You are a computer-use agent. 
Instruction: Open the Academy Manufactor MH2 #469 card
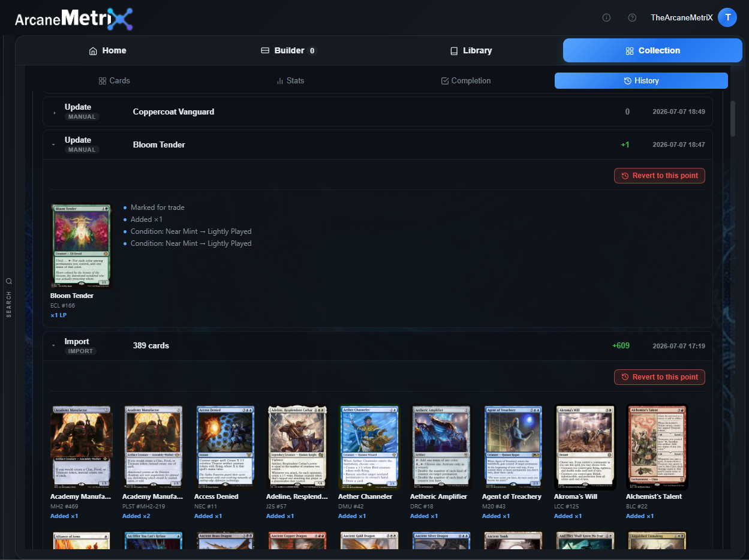click(81, 447)
